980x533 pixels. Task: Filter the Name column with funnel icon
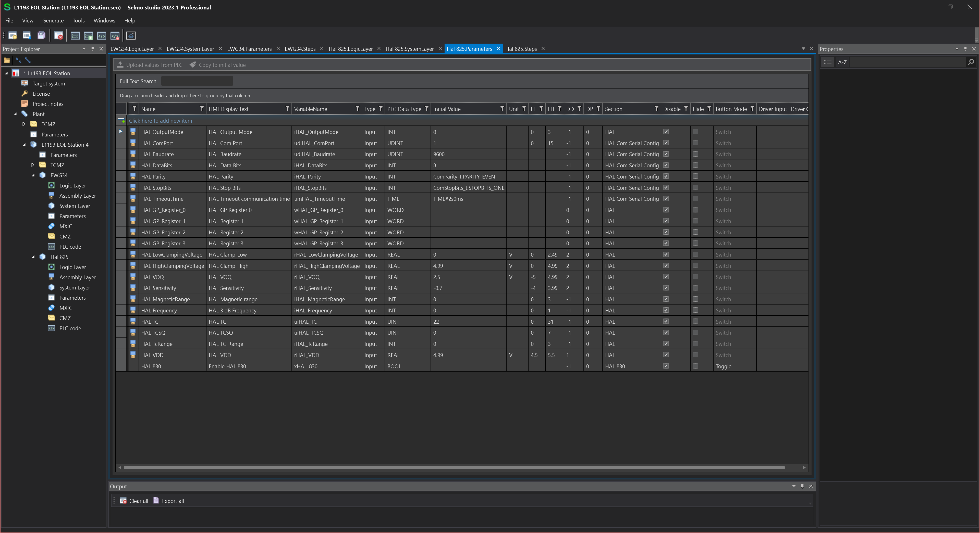pyautogui.click(x=202, y=109)
